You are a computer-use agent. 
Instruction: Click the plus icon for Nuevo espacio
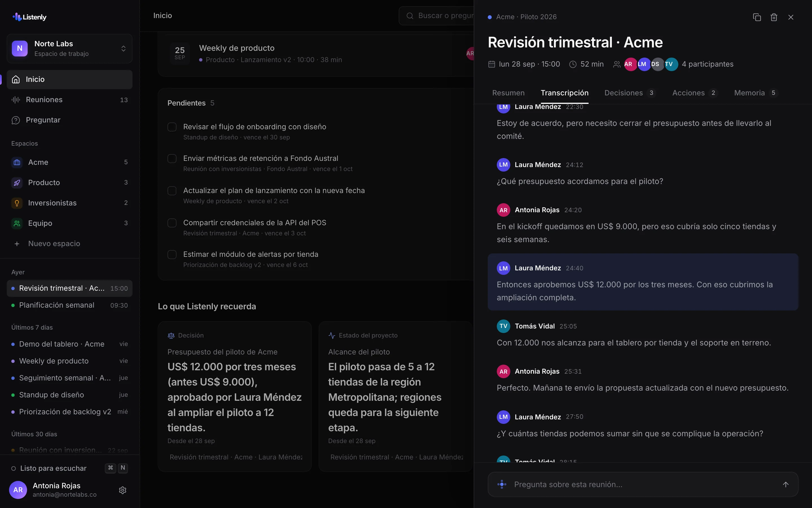click(17, 244)
